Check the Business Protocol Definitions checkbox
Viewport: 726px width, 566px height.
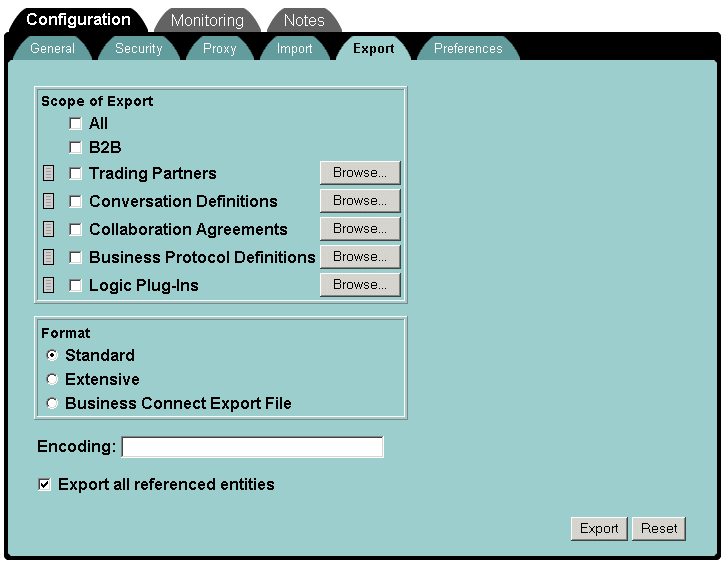75,258
